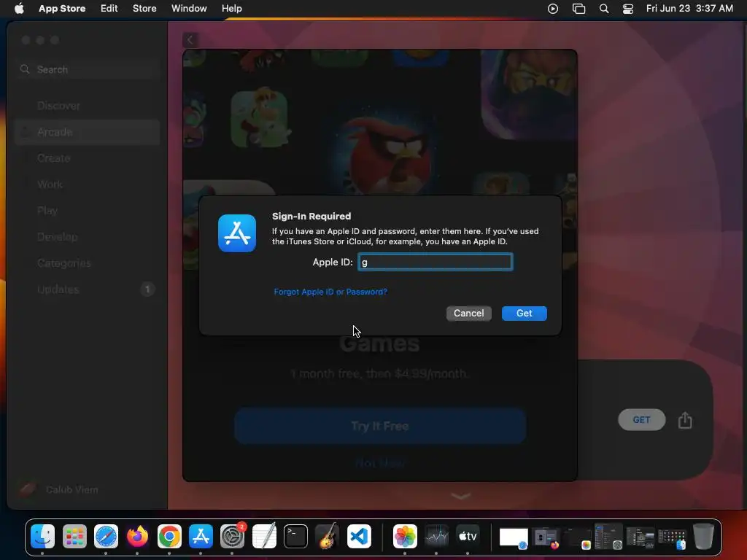Follow the Forgot Apple ID or Password link

tap(330, 292)
